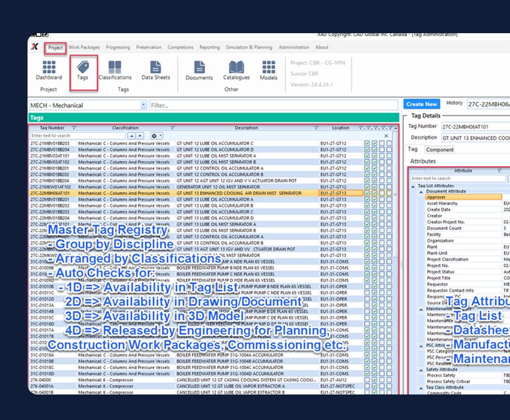Open the Simulation & Planning menu tab
This screenshot has height=420, width=510.
[x=249, y=47]
